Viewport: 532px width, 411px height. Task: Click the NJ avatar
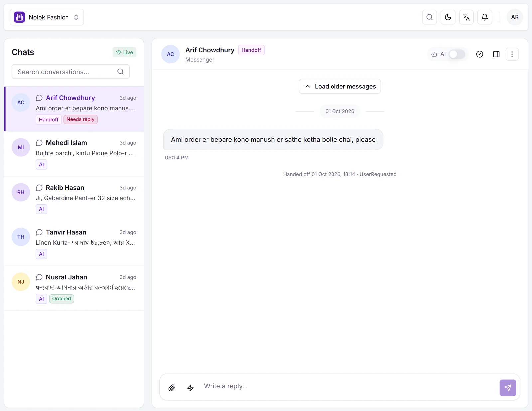21,282
